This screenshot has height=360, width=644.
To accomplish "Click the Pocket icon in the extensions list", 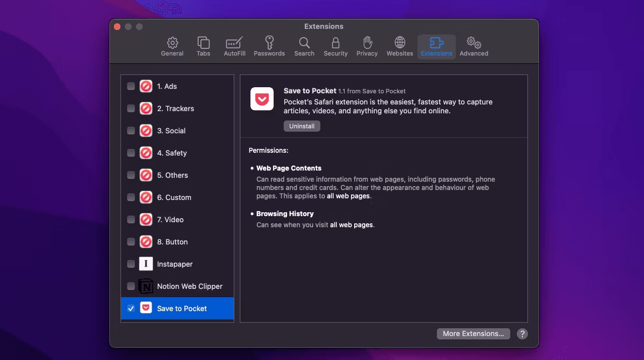I will click(x=146, y=308).
